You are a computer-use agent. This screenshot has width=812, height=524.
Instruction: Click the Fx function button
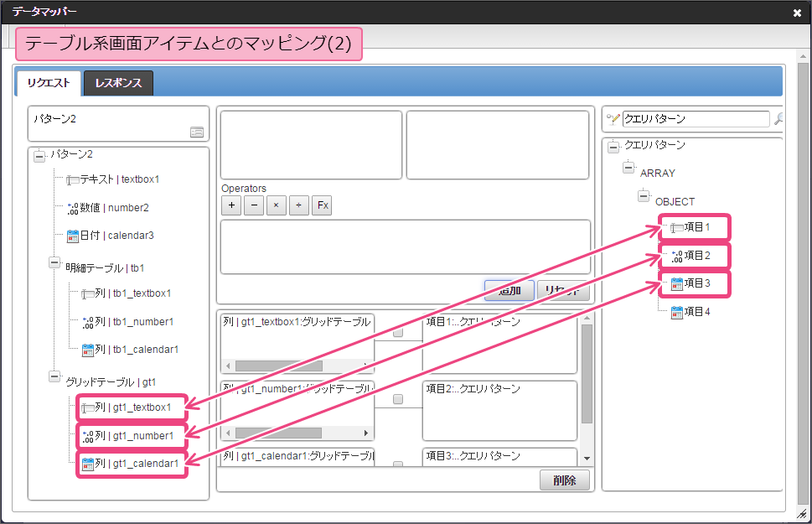pos(322,205)
